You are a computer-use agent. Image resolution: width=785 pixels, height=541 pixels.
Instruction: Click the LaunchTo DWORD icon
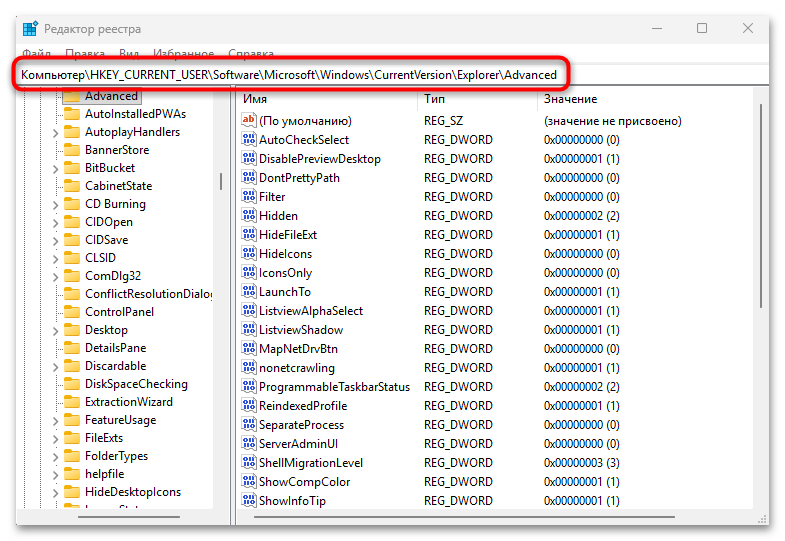point(249,291)
